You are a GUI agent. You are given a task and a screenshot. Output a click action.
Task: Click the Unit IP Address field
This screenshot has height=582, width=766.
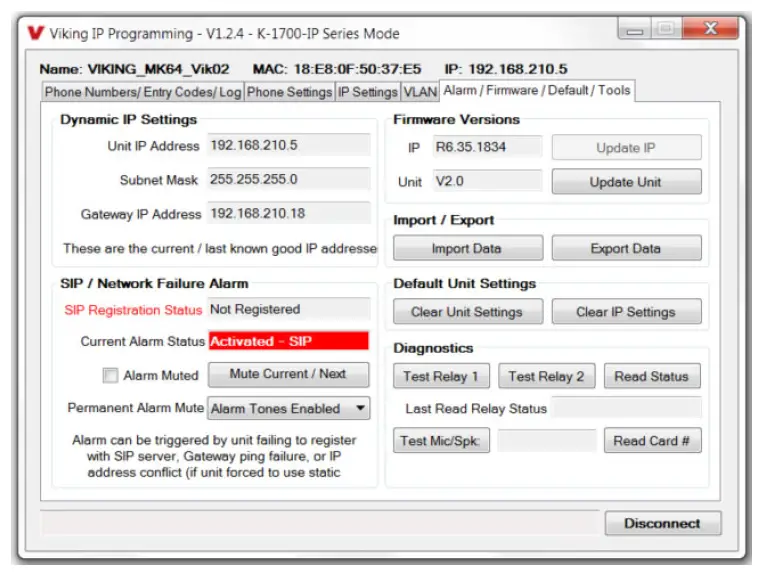pos(289,145)
